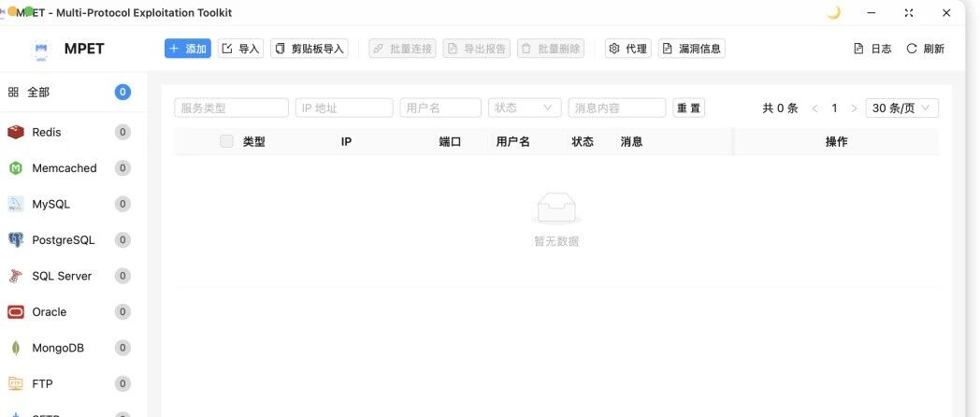
Task: Select MongoDB in the sidebar
Action: click(x=74, y=348)
